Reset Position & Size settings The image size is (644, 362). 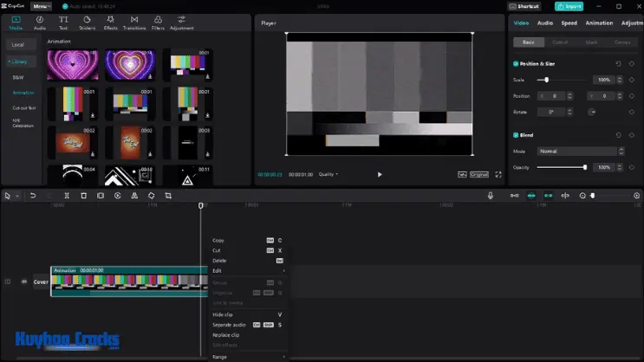tap(618, 63)
